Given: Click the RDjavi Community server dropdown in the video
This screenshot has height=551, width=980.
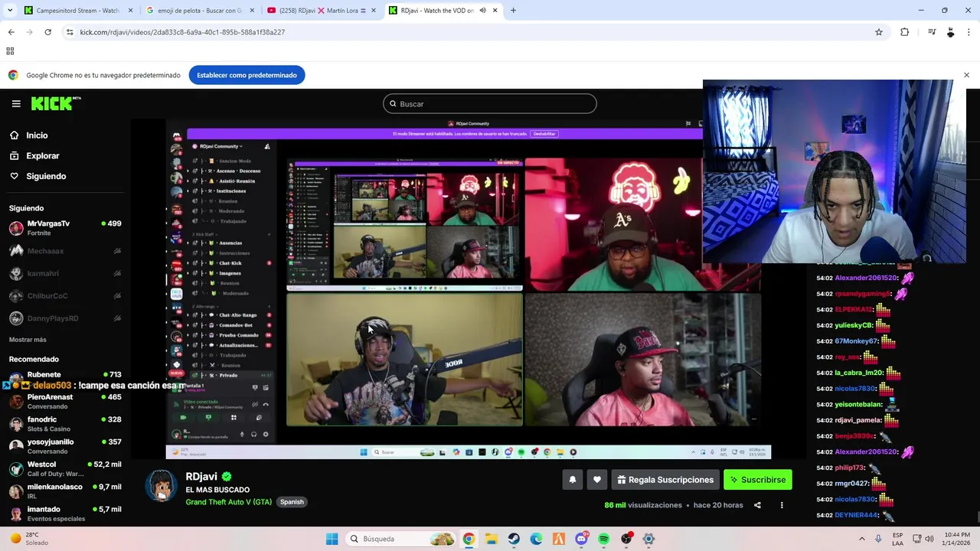Looking at the screenshot, I should pos(221,146).
